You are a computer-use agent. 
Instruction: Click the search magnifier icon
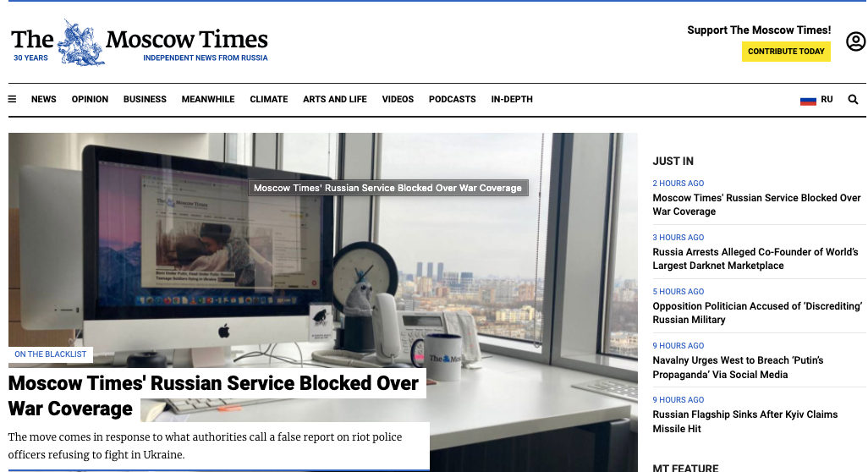coord(853,99)
